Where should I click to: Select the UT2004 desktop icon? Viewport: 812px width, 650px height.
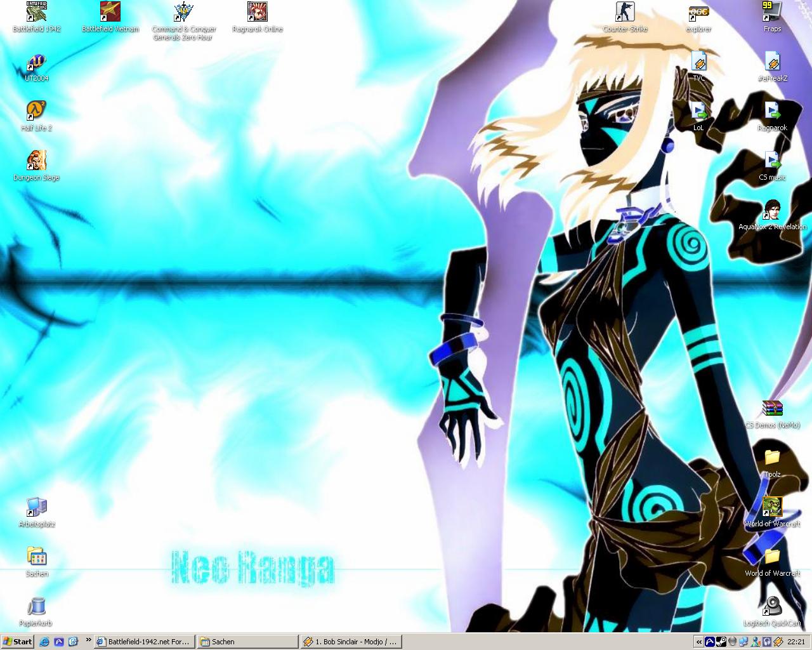[37, 67]
